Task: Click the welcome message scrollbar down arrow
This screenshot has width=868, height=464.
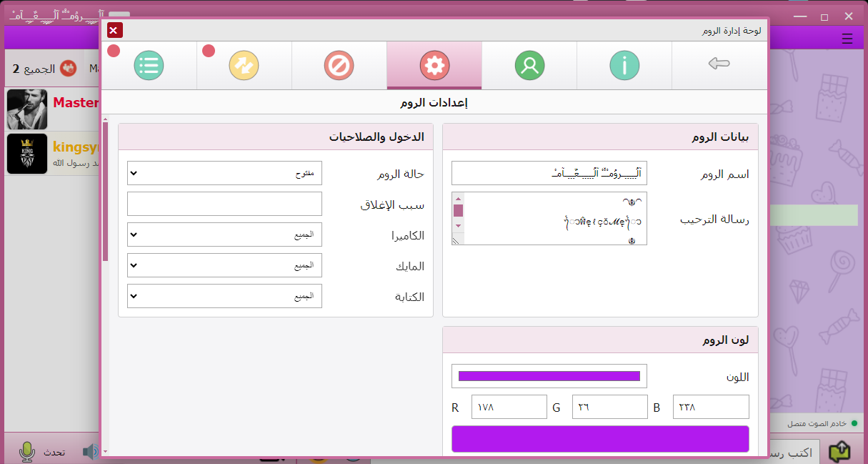Action: [459, 226]
